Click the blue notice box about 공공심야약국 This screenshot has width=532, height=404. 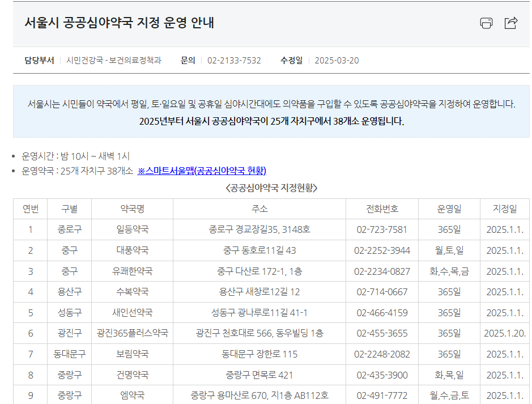point(266,112)
